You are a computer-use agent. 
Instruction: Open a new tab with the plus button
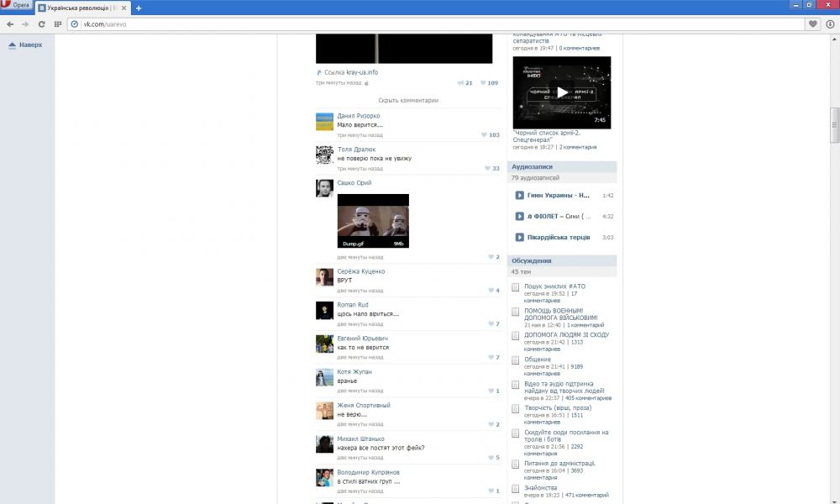pos(139,8)
